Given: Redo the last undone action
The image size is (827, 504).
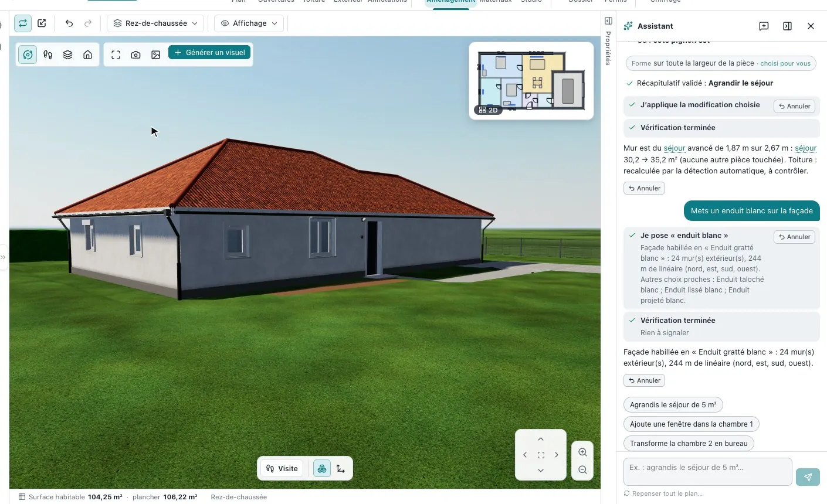Looking at the screenshot, I should [x=88, y=23].
